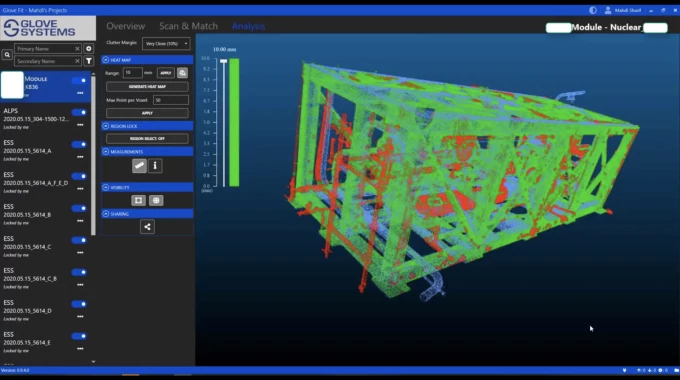Collapse the Visibility section
The height and width of the screenshot is (380, 680).
pos(106,187)
